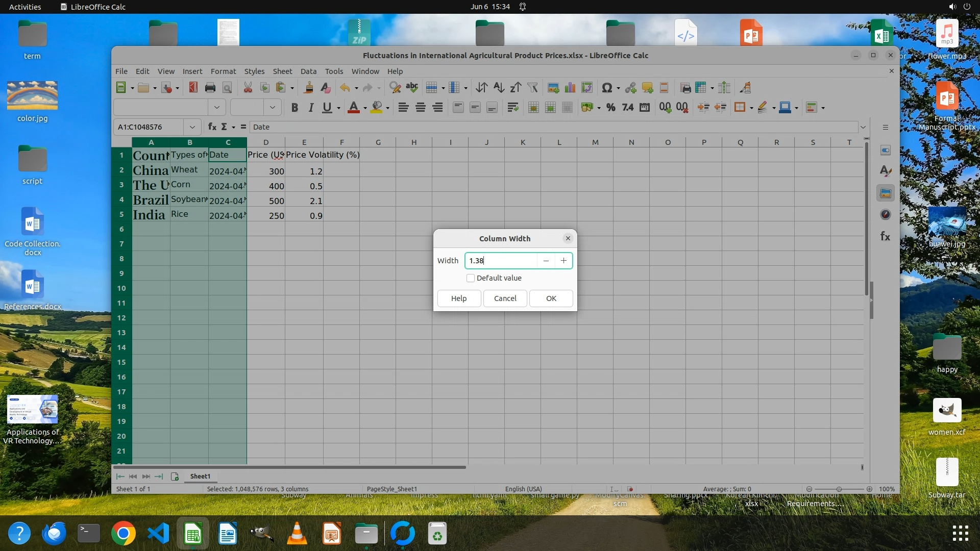The width and height of the screenshot is (980, 551).
Task: Open the font name dropdown arrow
Action: pyautogui.click(x=217, y=108)
